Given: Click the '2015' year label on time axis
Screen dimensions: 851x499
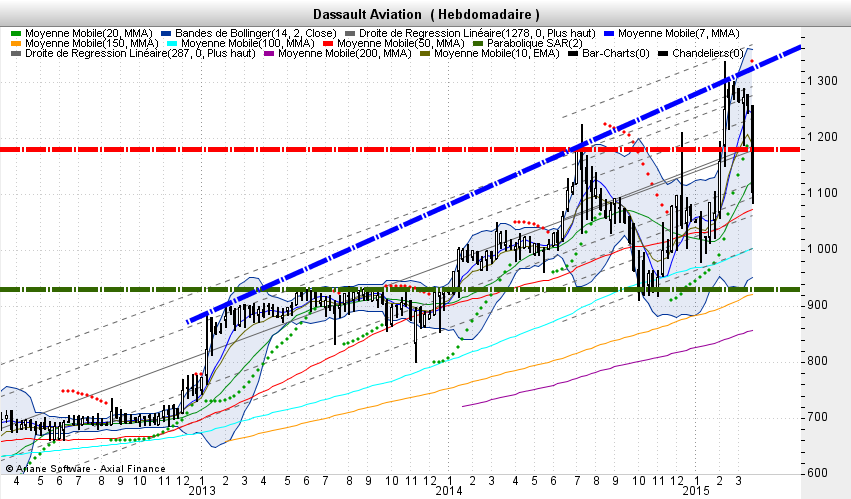Looking at the screenshot, I should pos(696,491).
